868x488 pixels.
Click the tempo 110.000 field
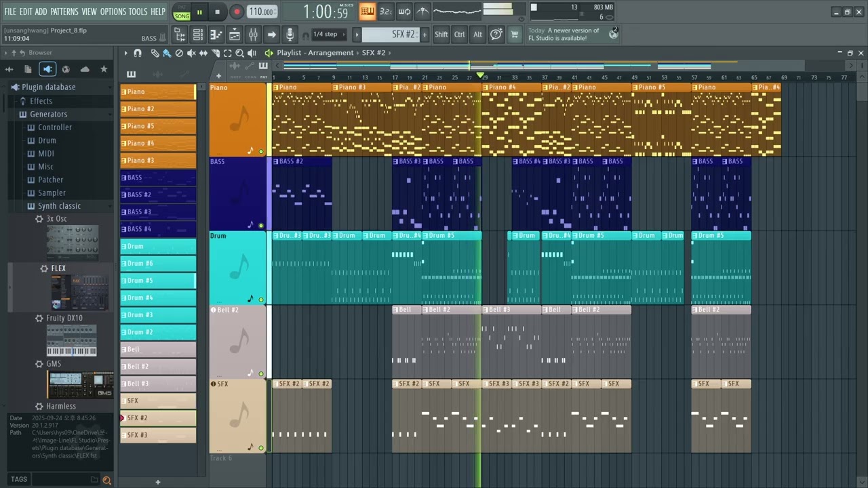pyautogui.click(x=261, y=12)
